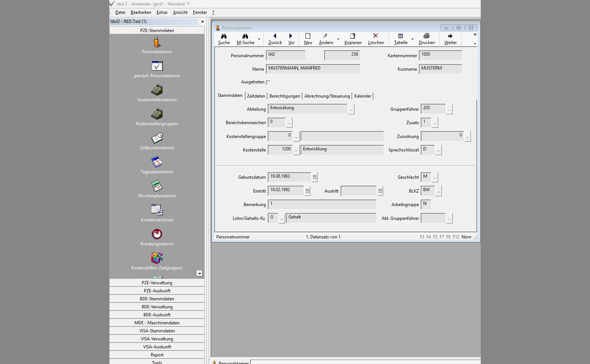The image size is (590, 364).
Task: Open the Tagesplanstamm calendar icon
Action: (157, 162)
